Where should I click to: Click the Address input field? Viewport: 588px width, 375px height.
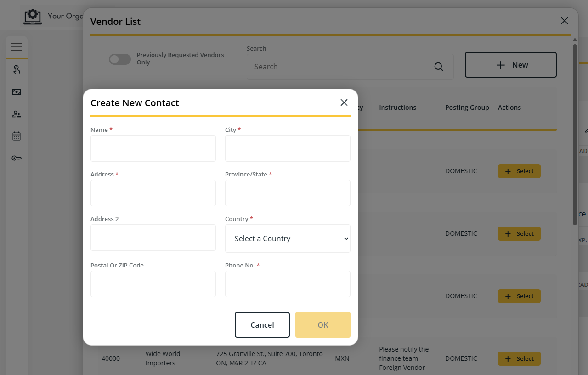(153, 193)
